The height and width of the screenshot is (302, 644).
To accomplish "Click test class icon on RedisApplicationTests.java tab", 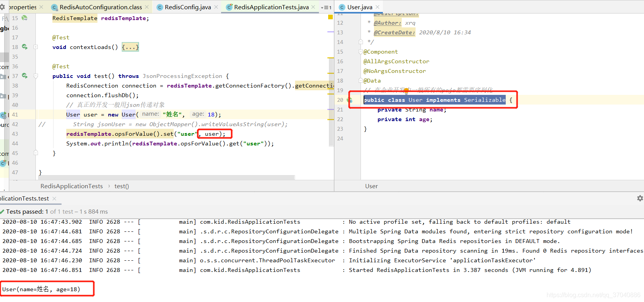I will coord(229,7).
